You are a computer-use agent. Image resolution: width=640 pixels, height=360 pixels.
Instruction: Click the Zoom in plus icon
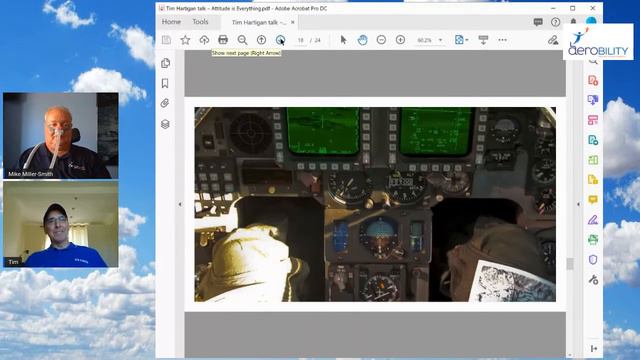pyautogui.click(x=400, y=40)
